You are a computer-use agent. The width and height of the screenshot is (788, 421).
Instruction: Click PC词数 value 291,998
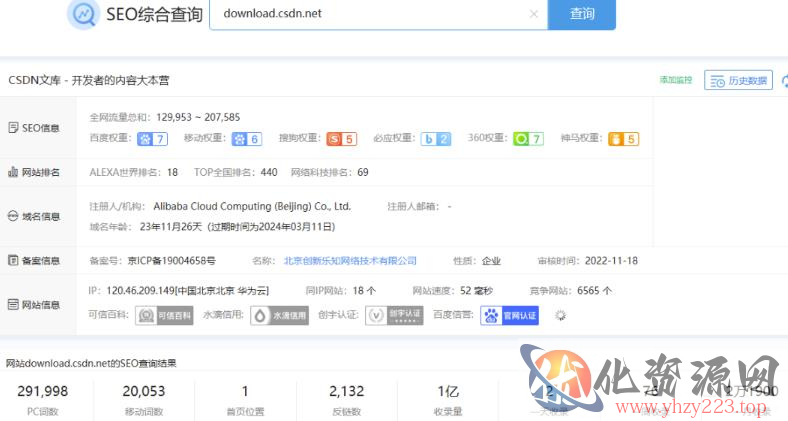click(x=43, y=391)
